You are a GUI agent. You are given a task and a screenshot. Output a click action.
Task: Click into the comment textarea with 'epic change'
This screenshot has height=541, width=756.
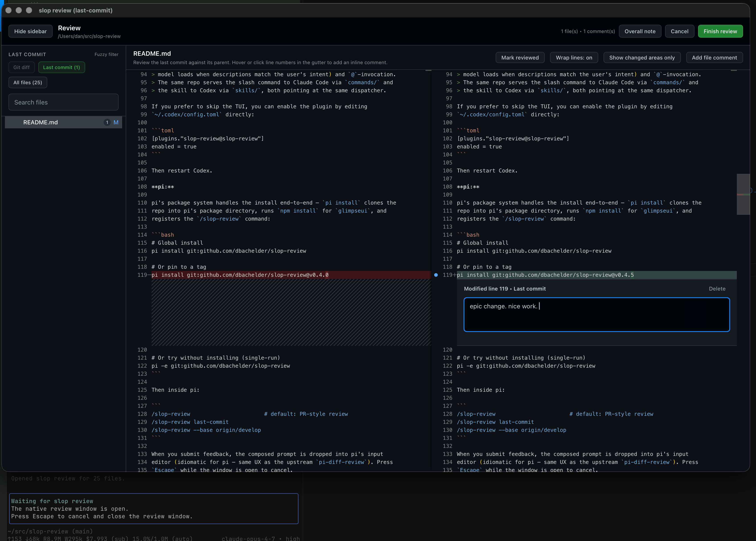pyautogui.click(x=596, y=314)
